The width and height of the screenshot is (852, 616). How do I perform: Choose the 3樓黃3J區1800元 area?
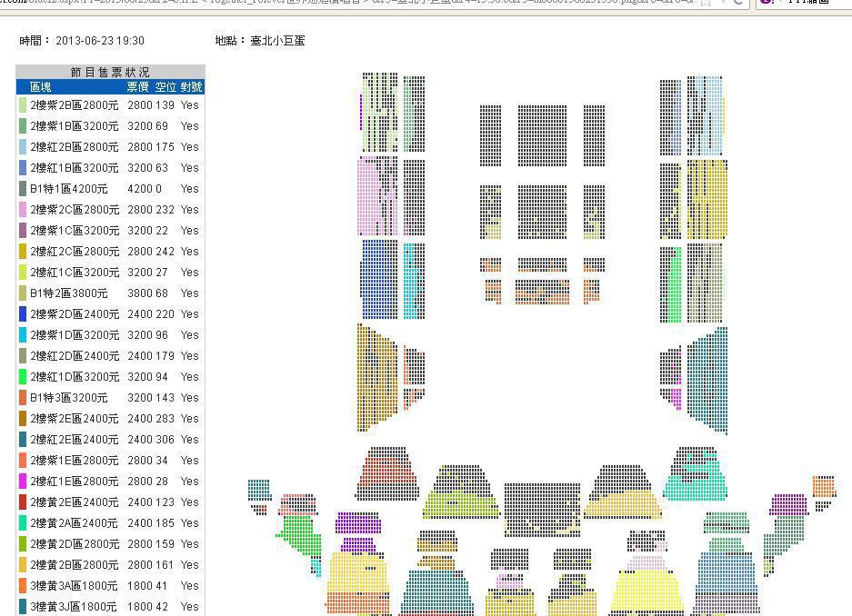pos(110,606)
